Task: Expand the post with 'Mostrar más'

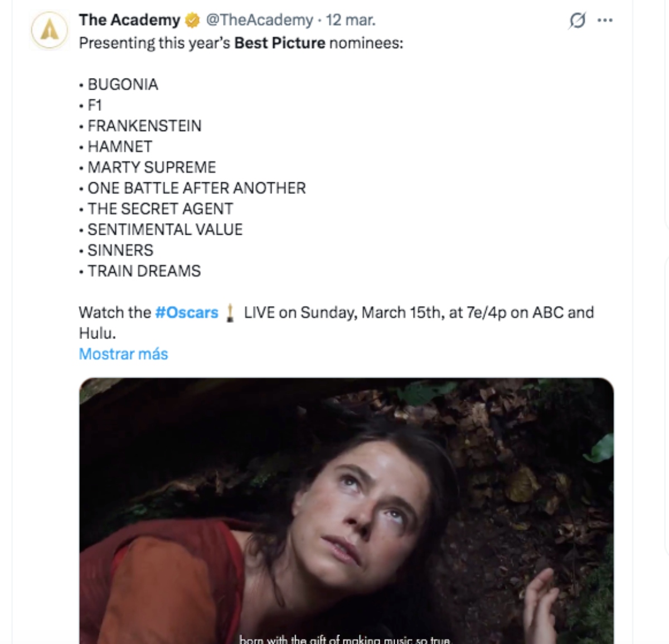Action: [x=123, y=354]
